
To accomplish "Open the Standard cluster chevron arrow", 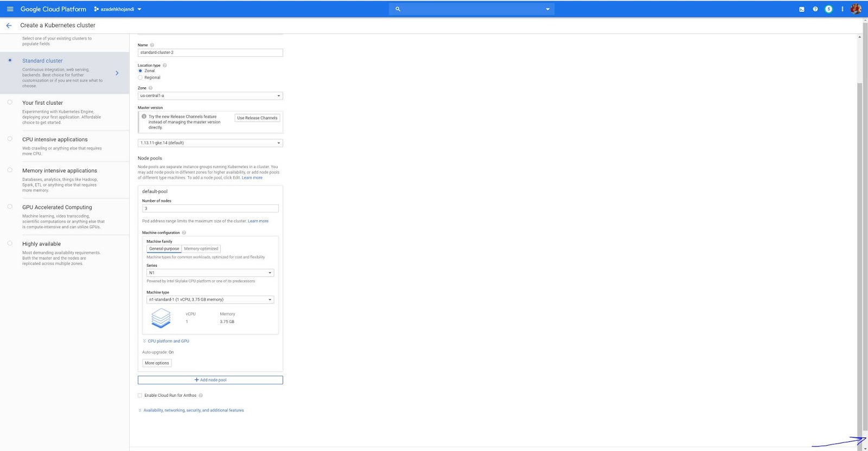I will pyautogui.click(x=117, y=73).
